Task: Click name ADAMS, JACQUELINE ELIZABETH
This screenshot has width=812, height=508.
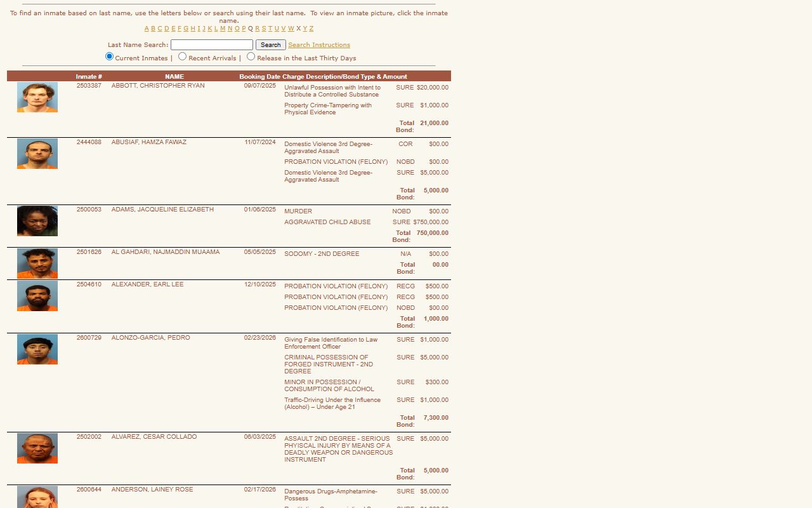Action: pyautogui.click(x=162, y=210)
